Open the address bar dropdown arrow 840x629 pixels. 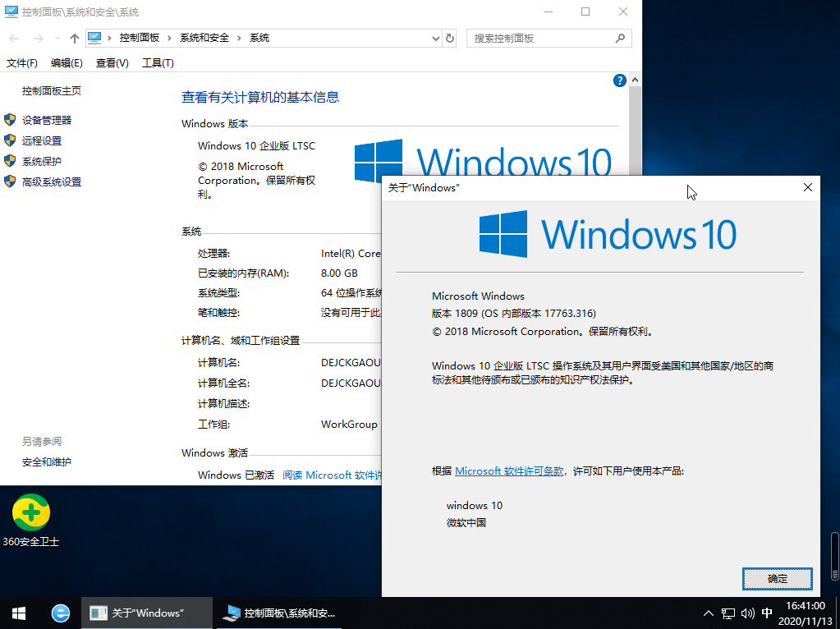click(x=436, y=38)
